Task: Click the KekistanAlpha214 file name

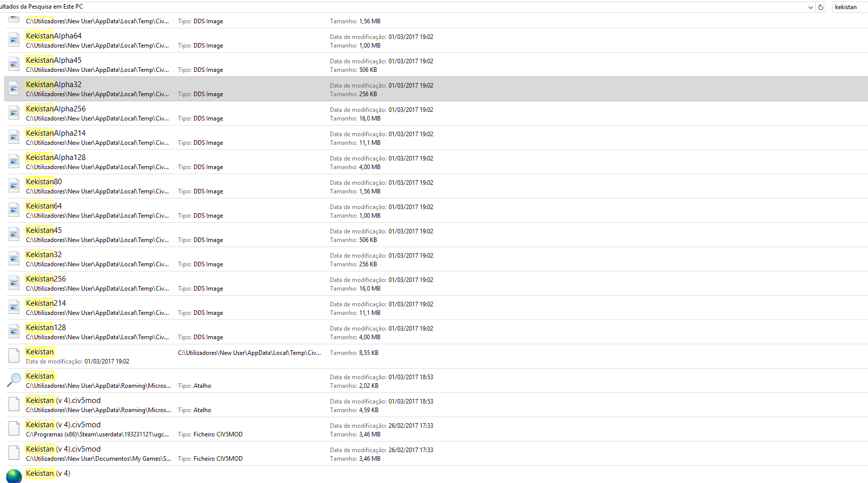Action: [x=56, y=133]
